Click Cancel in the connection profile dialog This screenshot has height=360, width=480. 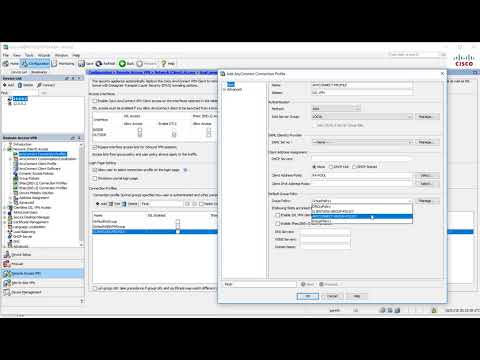332,296
